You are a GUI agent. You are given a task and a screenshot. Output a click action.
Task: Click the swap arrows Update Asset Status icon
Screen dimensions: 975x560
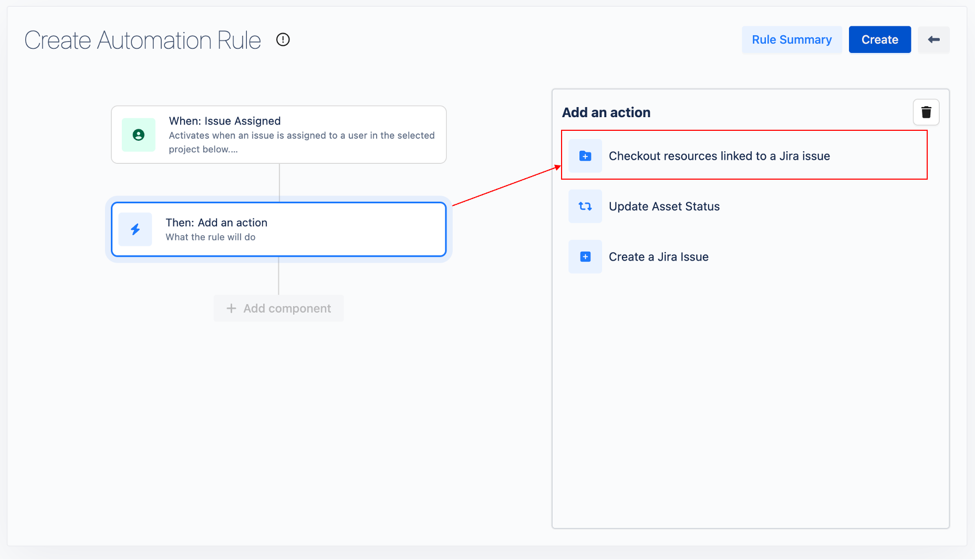585,206
